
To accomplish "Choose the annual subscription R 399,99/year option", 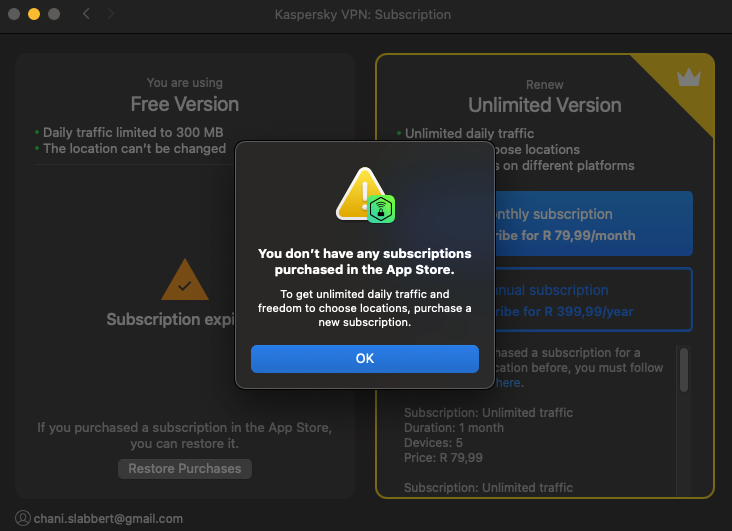I will coord(593,299).
